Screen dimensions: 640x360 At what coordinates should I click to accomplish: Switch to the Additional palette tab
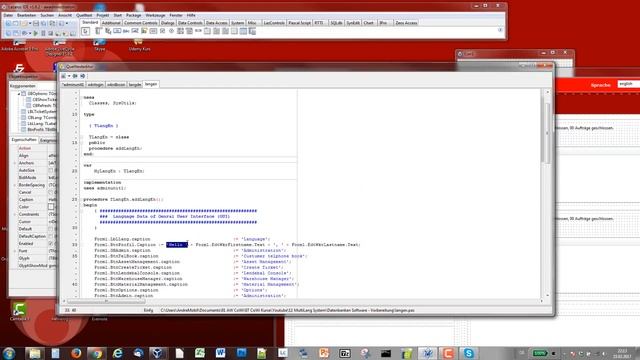click(111, 23)
